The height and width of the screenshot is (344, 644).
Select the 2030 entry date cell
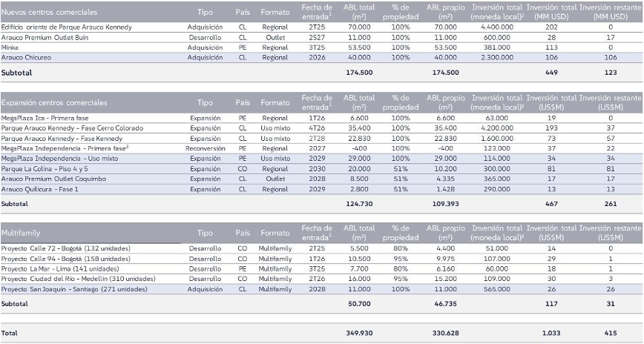pos(317,168)
